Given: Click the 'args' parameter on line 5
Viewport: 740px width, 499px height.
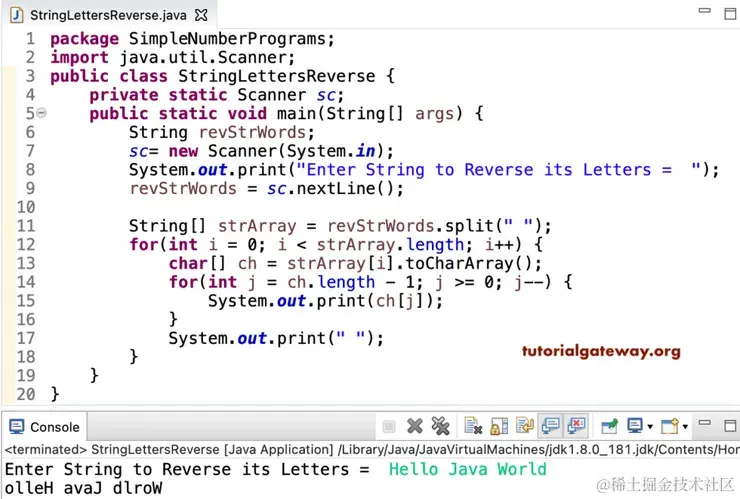Looking at the screenshot, I should point(434,114).
